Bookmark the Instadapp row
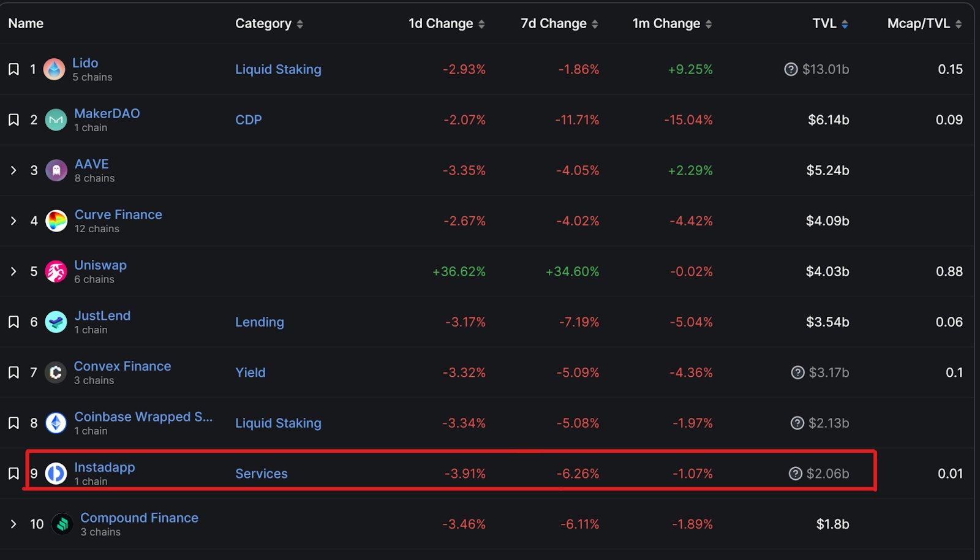Image resolution: width=980 pixels, height=560 pixels. 13,474
